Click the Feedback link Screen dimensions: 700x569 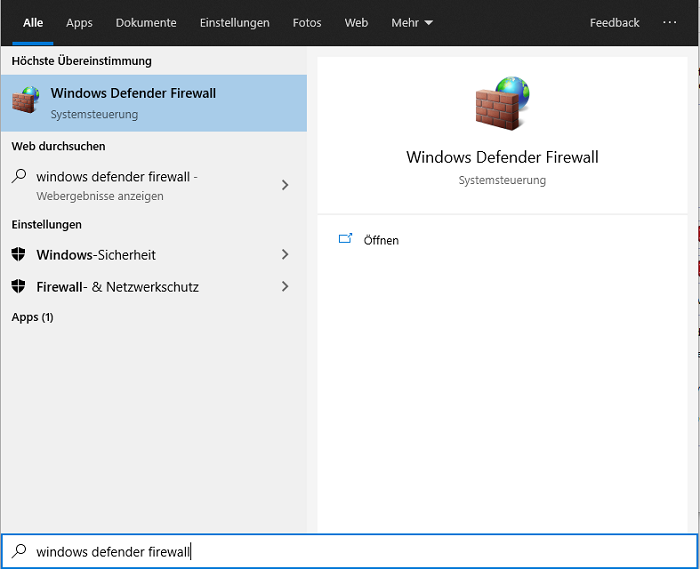pyautogui.click(x=614, y=23)
